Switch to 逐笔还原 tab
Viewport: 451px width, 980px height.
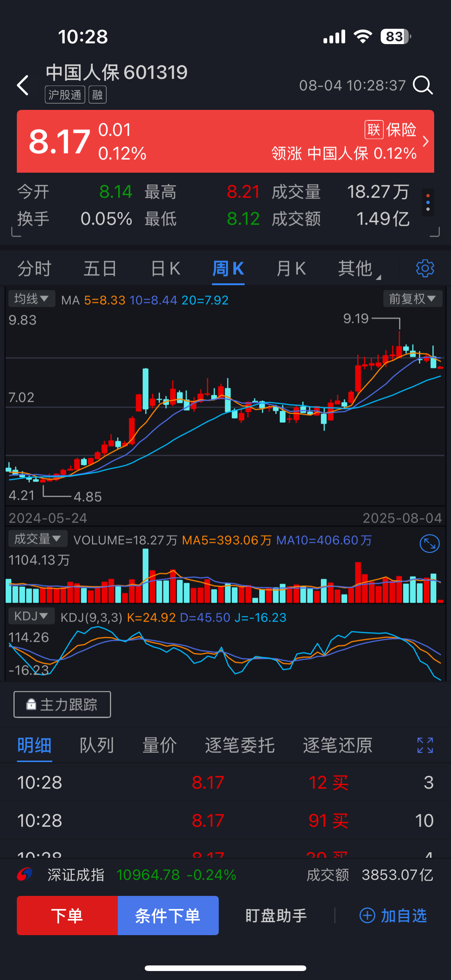tap(338, 745)
